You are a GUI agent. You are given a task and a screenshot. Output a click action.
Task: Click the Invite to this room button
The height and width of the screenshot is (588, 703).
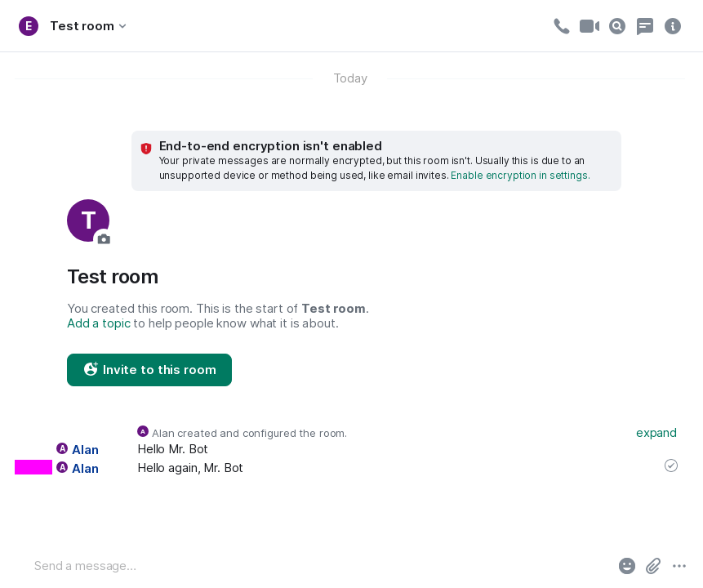click(149, 370)
